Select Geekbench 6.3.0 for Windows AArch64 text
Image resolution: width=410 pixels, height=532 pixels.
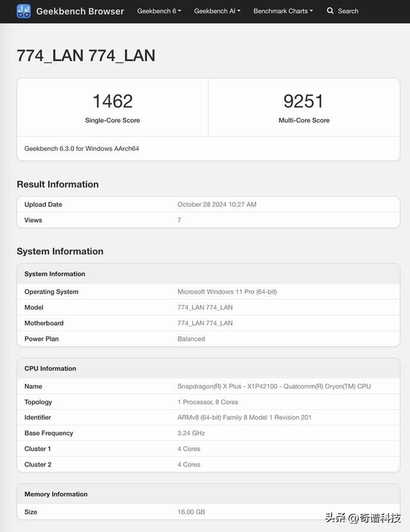coord(82,149)
